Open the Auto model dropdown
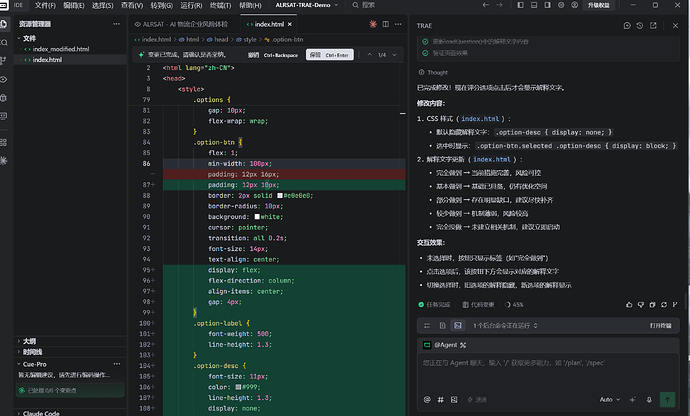Viewport: 690px width, 416px height. click(x=609, y=400)
